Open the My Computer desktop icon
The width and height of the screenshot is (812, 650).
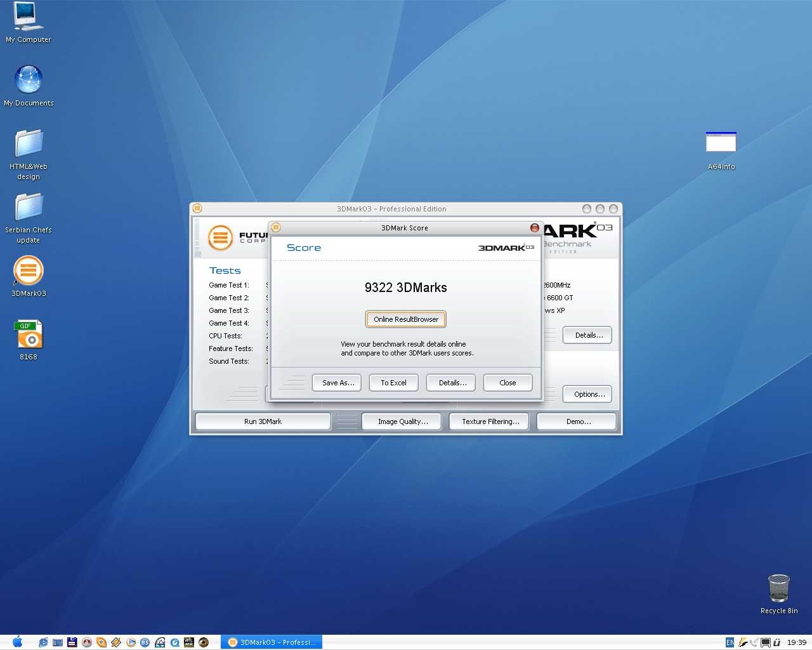(29, 22)
